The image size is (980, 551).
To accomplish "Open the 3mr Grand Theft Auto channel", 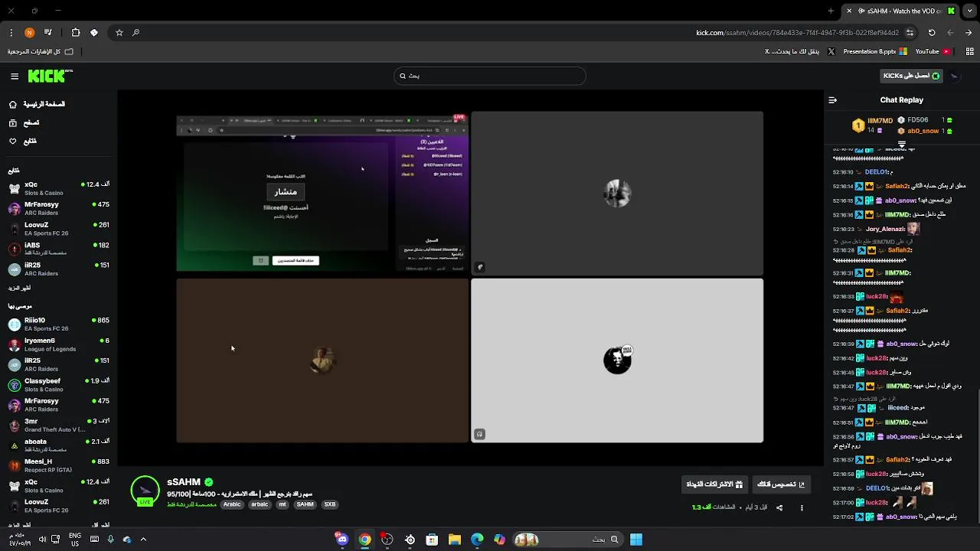I will coord(58,425).
